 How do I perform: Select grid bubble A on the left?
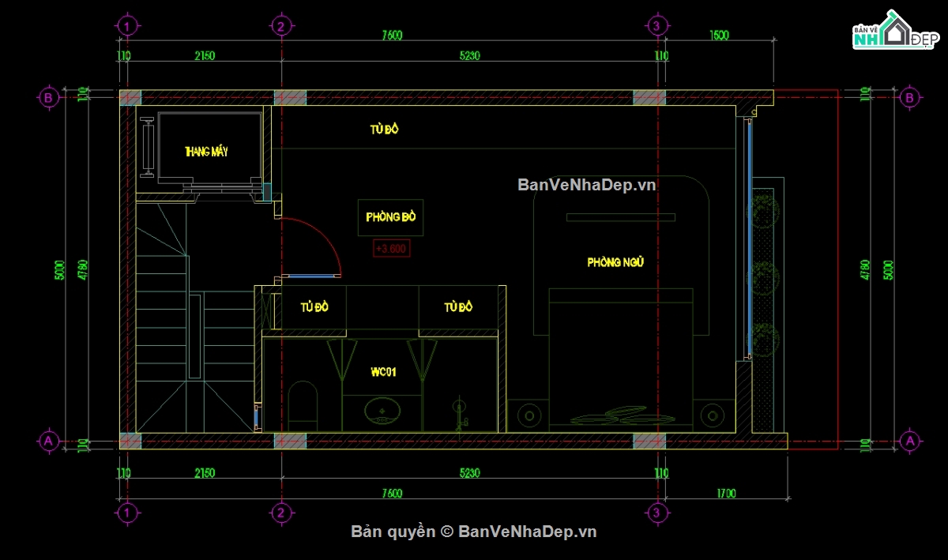[x=49, y=440]
